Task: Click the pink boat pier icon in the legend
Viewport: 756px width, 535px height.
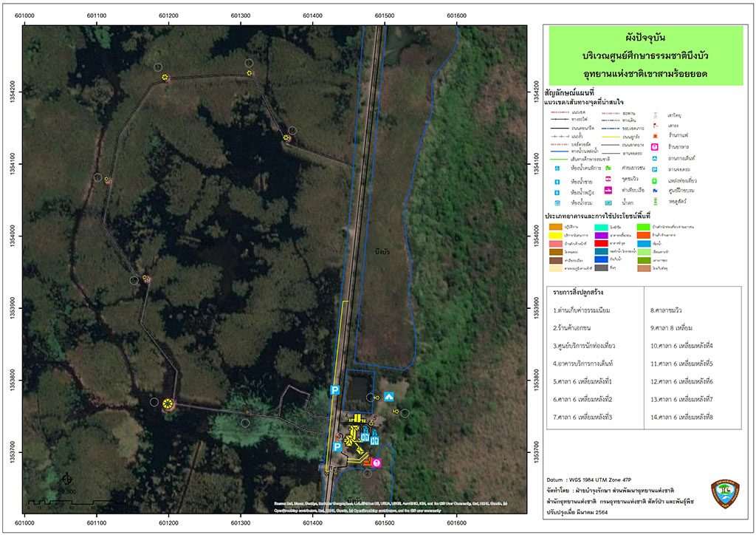Action: [x=608, y=190]
